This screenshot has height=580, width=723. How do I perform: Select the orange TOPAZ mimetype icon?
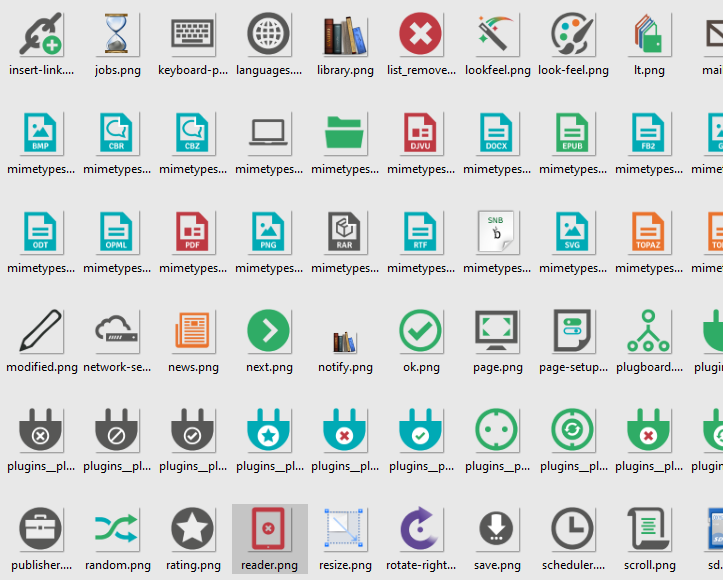pos(648,232)
